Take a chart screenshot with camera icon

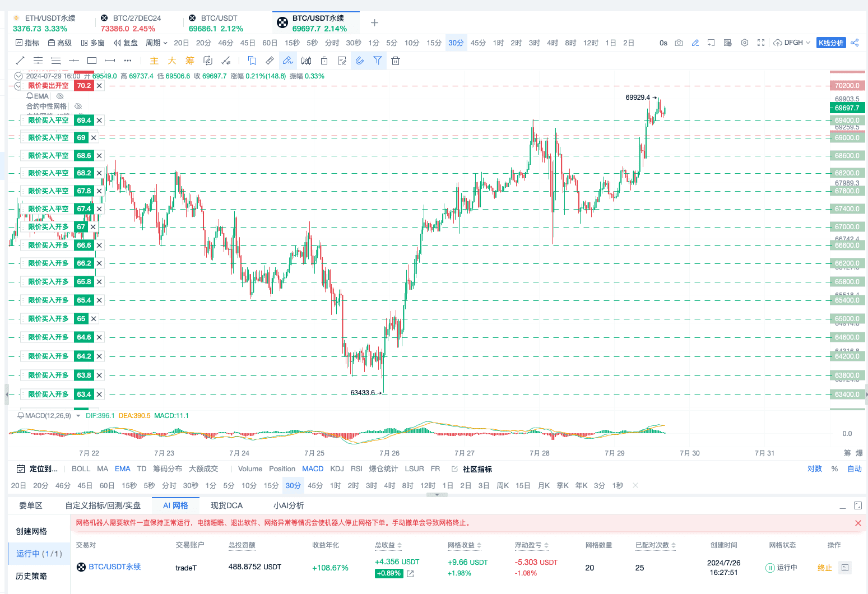point(679,43)
